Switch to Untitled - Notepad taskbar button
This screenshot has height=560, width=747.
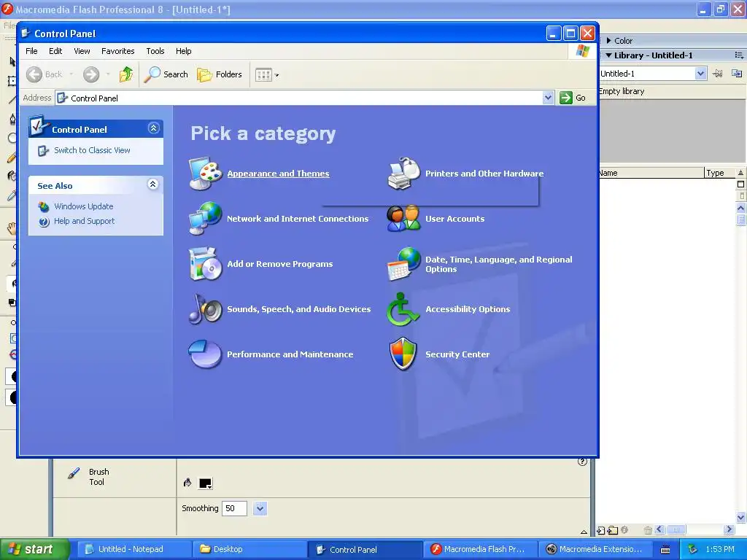[x=134, y=549]
